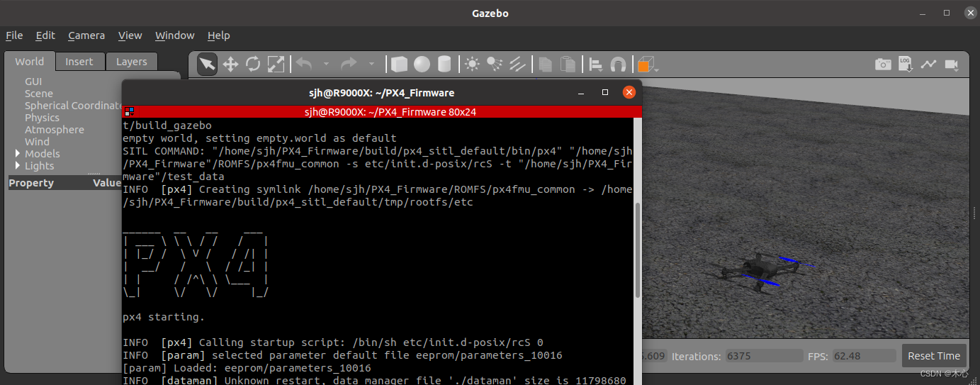Click the Property column header
This screenshot has width=980, height=385.
point(31,183)
